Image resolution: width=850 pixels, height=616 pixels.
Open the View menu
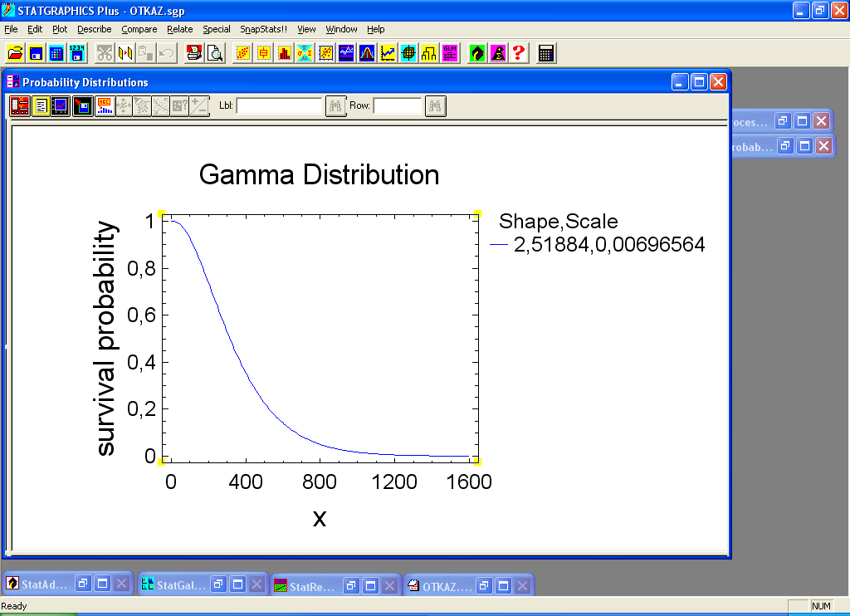(x=306, y=29)
